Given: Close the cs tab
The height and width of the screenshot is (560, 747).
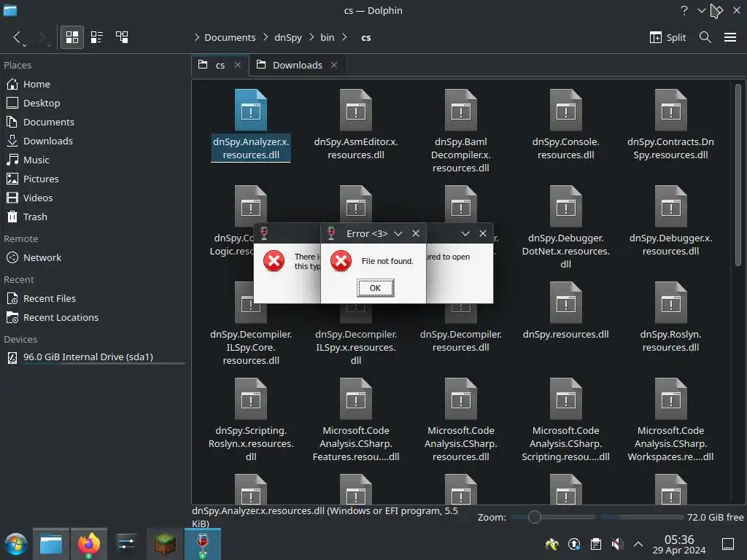Looking at the screenshot, I should [x=238, y=65].
